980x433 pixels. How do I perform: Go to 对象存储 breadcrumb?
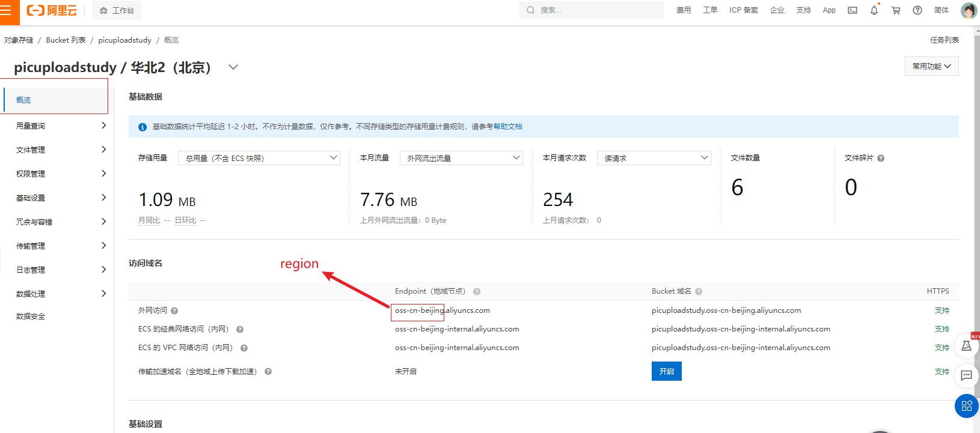(x=19, y=40)
